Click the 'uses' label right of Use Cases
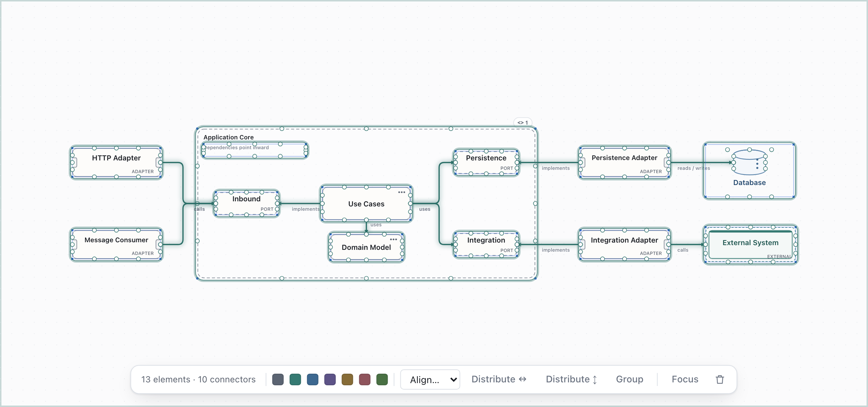 (x=425, y=209)
